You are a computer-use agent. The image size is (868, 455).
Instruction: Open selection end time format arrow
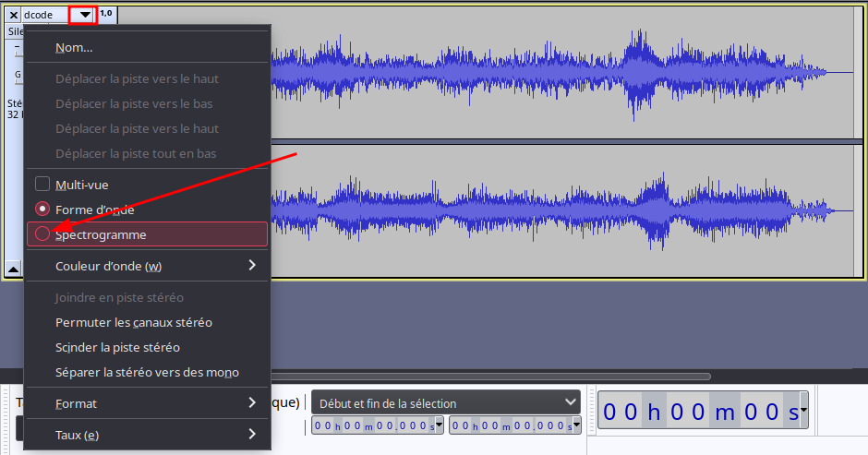pyautogui.click(x=575, y=425)
